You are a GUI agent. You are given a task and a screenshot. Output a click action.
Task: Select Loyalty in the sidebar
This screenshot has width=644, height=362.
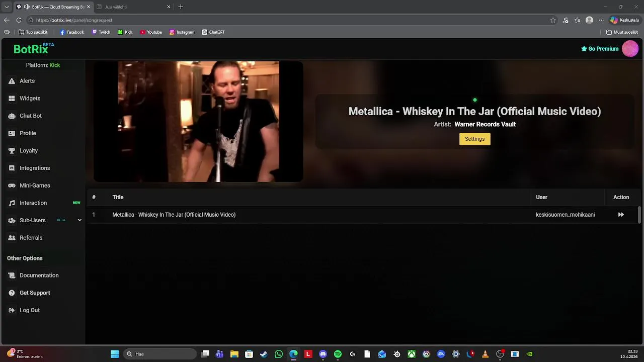[29, 151]
